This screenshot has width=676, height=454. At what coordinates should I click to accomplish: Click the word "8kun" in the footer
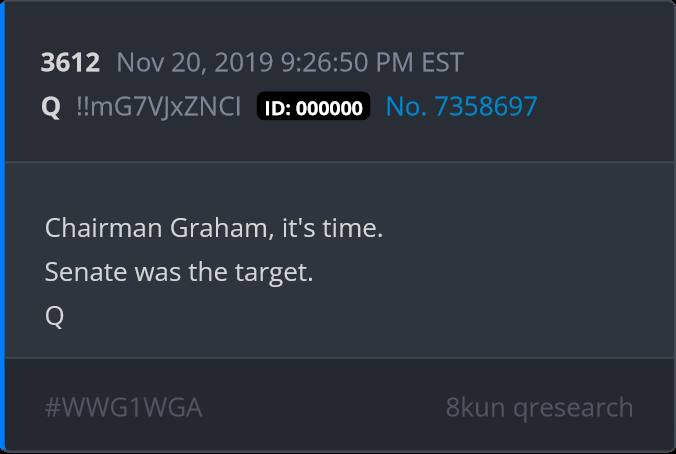pos(475,407)
